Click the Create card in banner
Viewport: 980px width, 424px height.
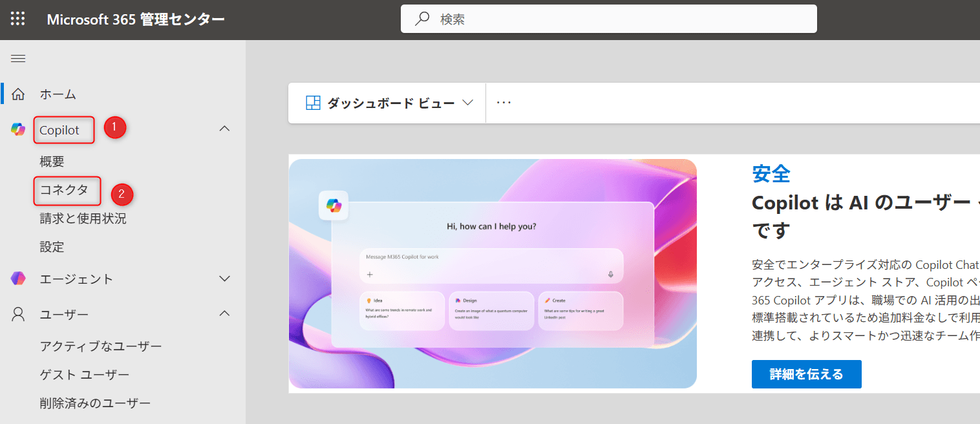click(x=581, y=311)
